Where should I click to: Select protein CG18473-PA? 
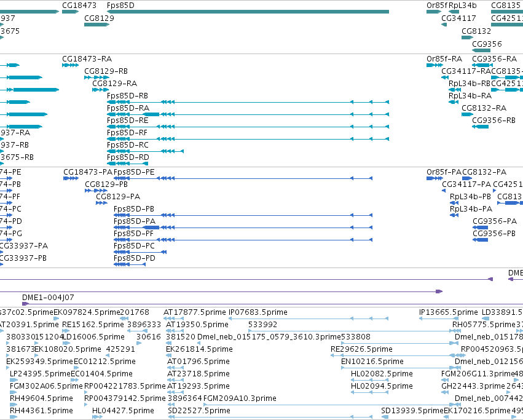(x=88, y=172)
